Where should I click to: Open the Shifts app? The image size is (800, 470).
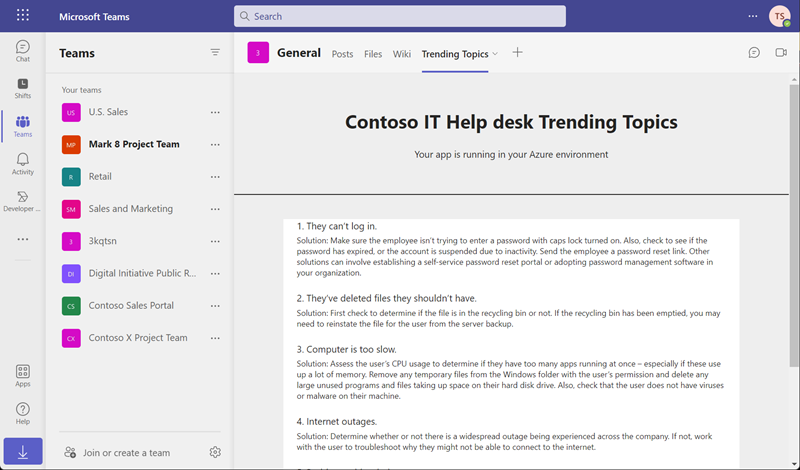[22, 88]
